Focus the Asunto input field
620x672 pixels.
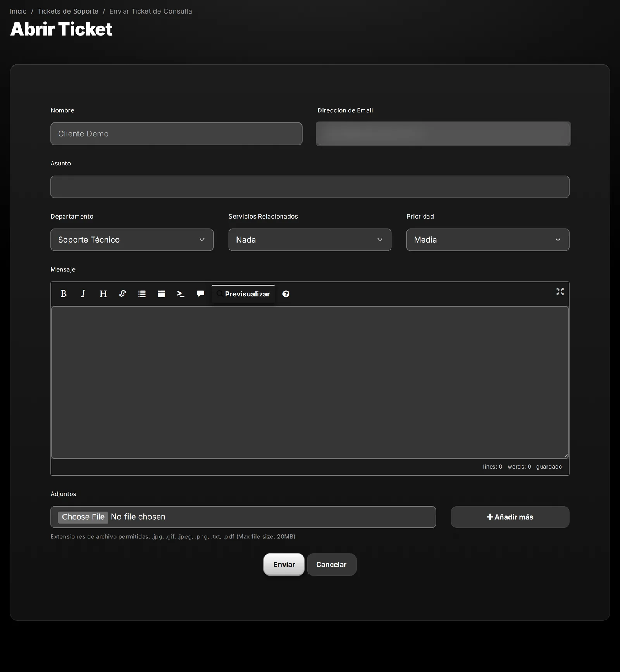coord(310,187)
